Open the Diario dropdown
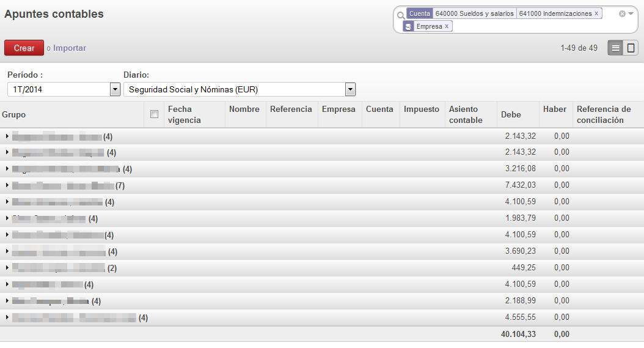 [x=350, y=90]
